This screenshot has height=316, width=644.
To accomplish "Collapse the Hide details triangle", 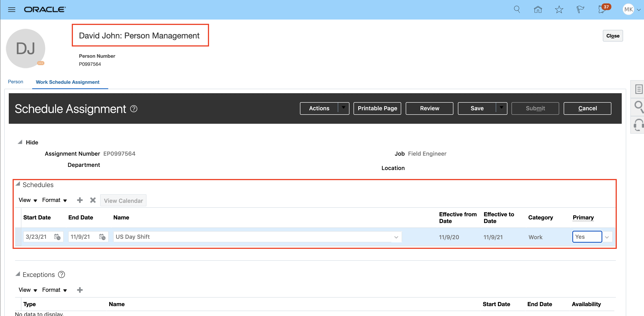I will (20, 142).
